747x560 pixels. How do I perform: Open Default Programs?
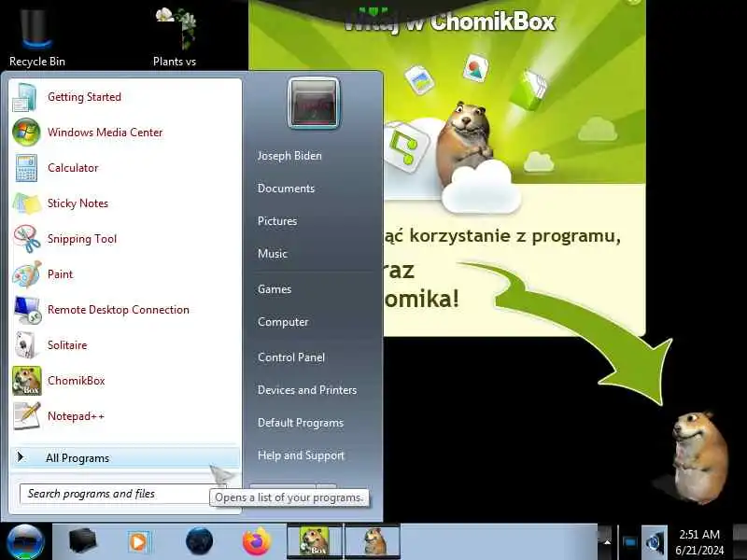click(301, 423)
